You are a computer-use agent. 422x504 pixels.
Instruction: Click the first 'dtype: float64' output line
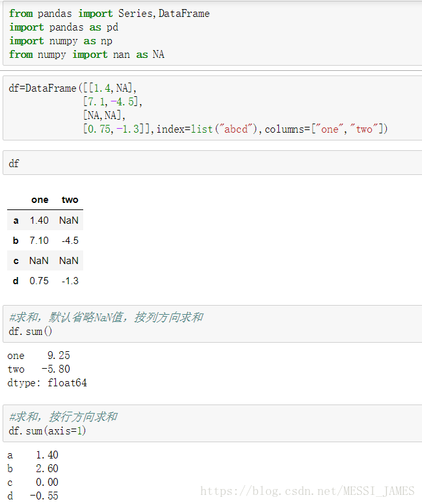(x=47, y=383)
